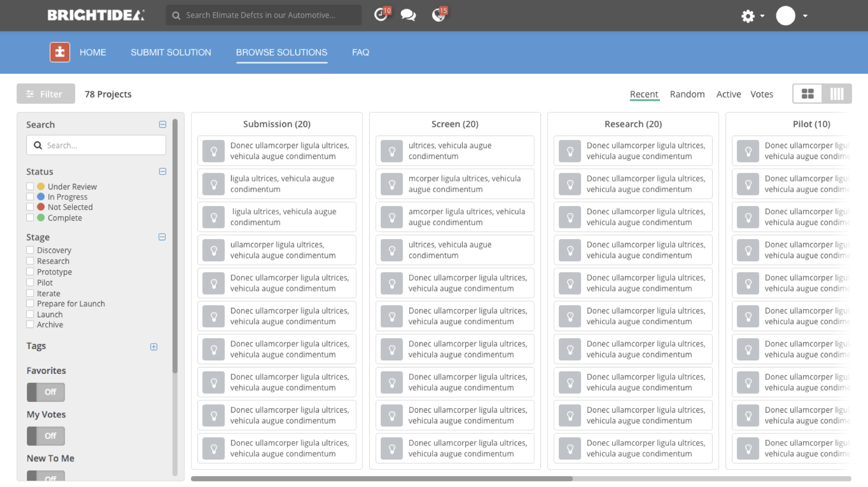Click the "Screen (20)" column header
The height and width of the screenshot is (487, 868).
[x=455, y=124]
